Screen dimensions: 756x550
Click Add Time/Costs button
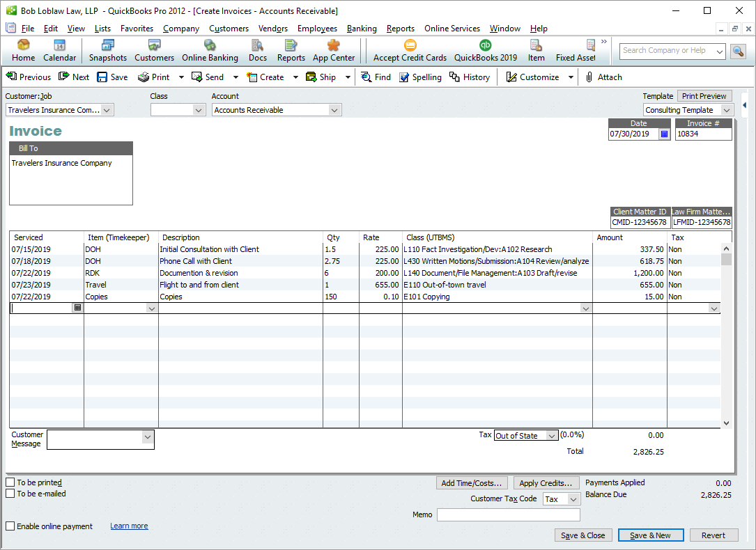click(471, 483)
